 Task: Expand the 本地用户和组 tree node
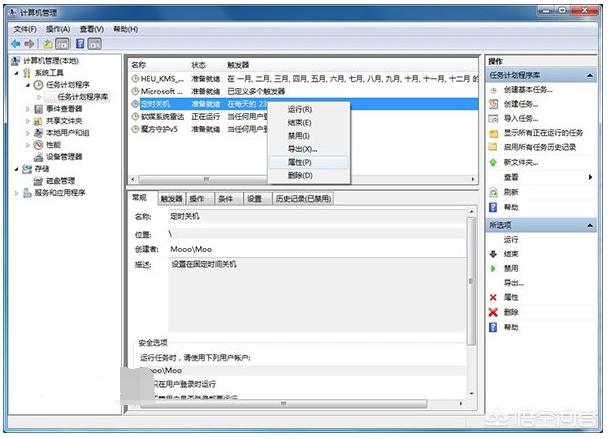coord(28,133)
